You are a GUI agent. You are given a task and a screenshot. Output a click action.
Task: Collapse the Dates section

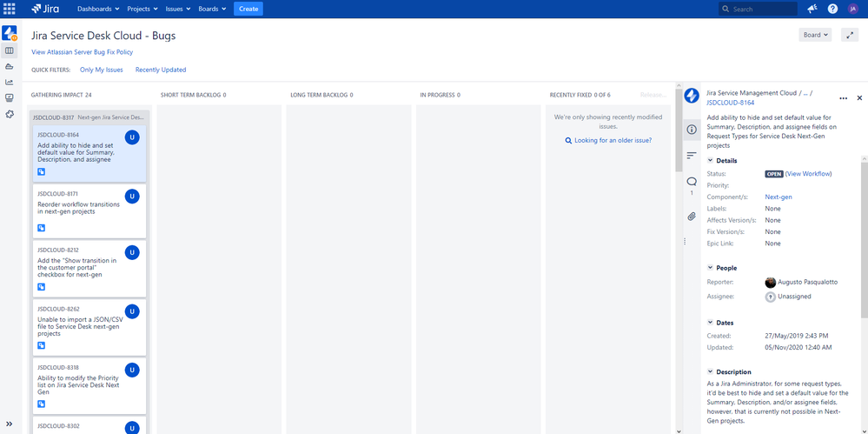pos(711,323)
